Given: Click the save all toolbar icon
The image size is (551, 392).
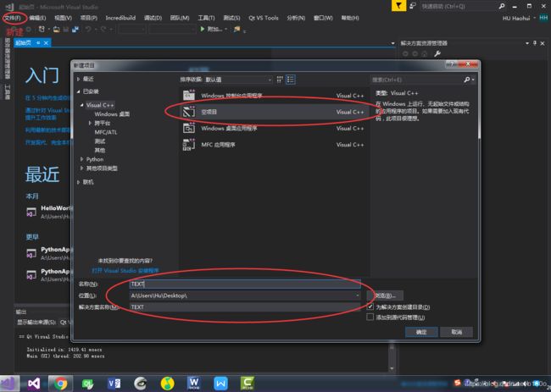Looking at the screenshot, I should [75, 30].
